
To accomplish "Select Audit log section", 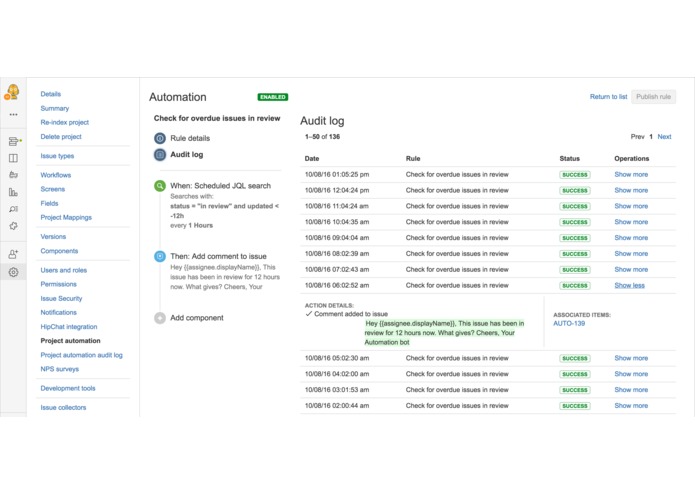I will 187,155.
